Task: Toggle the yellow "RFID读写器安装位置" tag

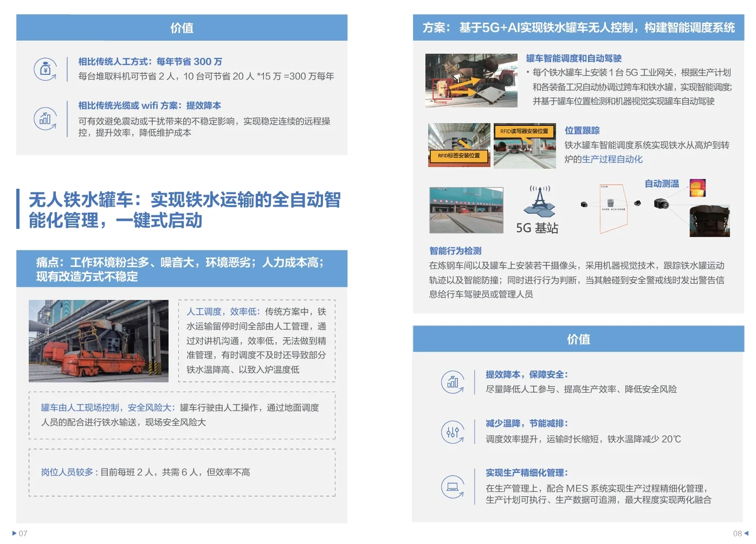Action: tap(525, 131)
